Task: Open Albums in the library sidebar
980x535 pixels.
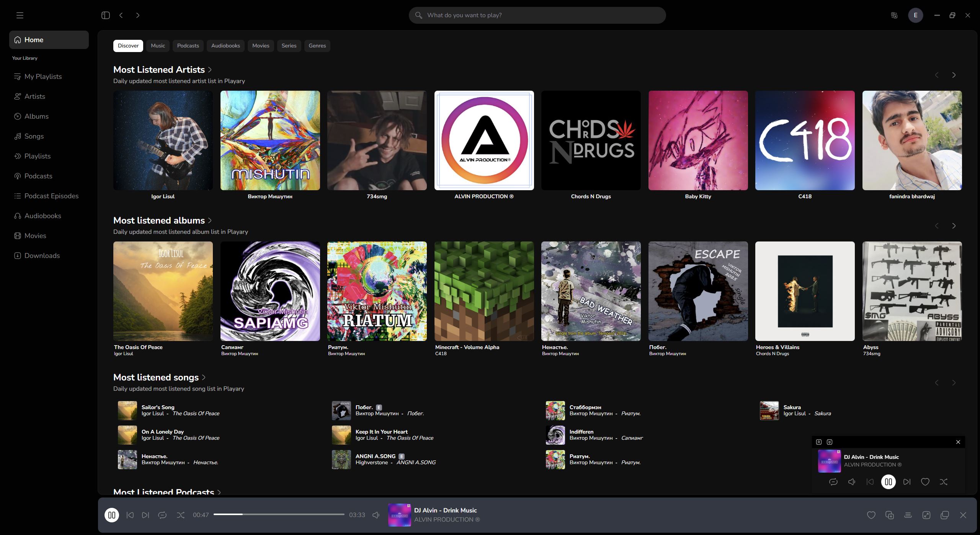Action: (x=49, y=116)
